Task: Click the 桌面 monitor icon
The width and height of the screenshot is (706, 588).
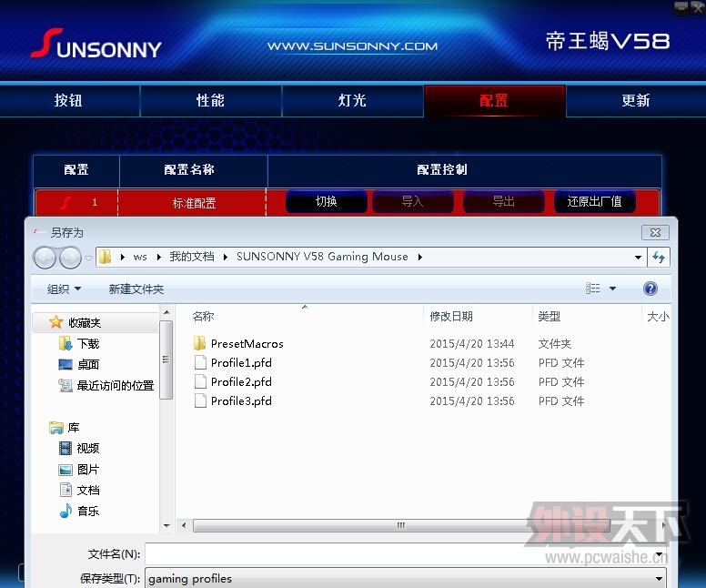Action: [66, 364]
